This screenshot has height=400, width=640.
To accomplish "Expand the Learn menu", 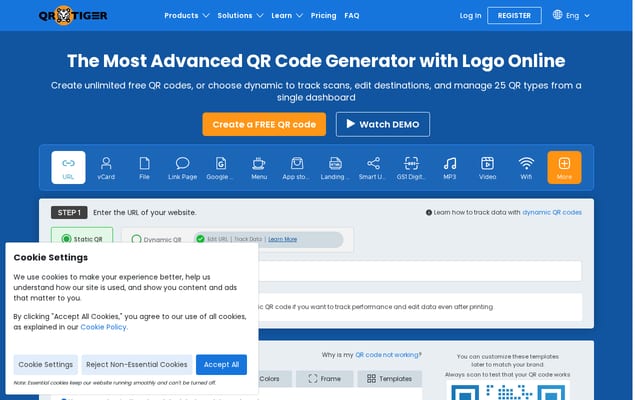I will pyautogui.click(x=287, y=16).
